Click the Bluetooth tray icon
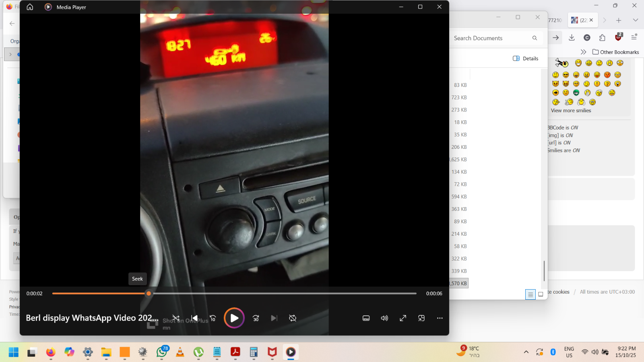The image size is (644, 362). (x=553, y=352)
